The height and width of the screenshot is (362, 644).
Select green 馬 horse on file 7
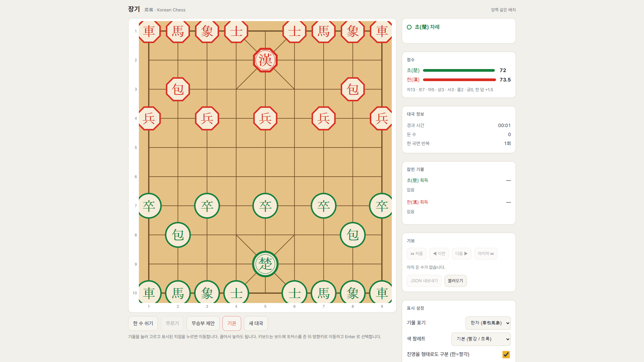pyautogui.click(x=323, y=292)
